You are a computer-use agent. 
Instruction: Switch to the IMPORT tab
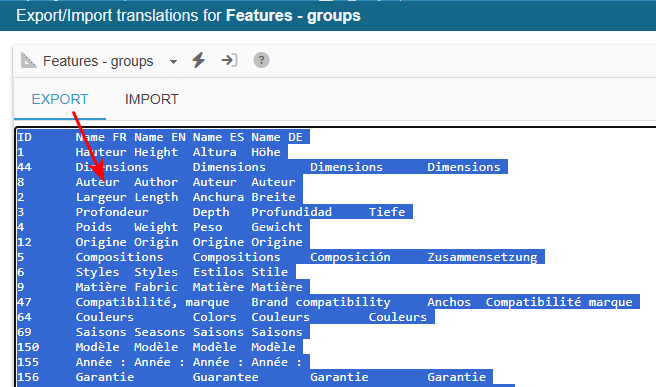coord(151,100)
